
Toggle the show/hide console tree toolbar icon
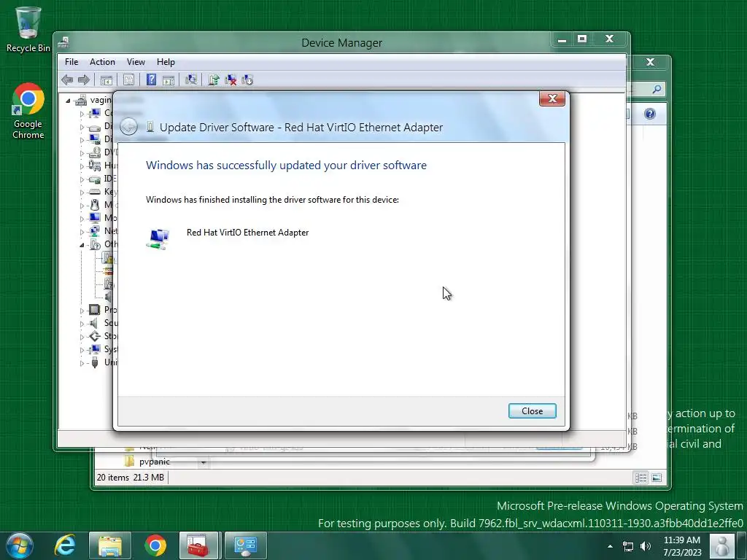(107, 80)
